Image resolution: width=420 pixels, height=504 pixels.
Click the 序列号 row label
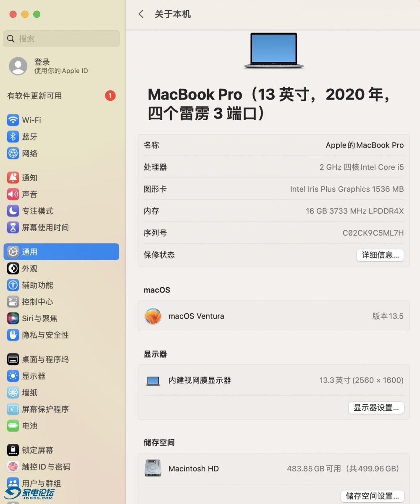155,233
